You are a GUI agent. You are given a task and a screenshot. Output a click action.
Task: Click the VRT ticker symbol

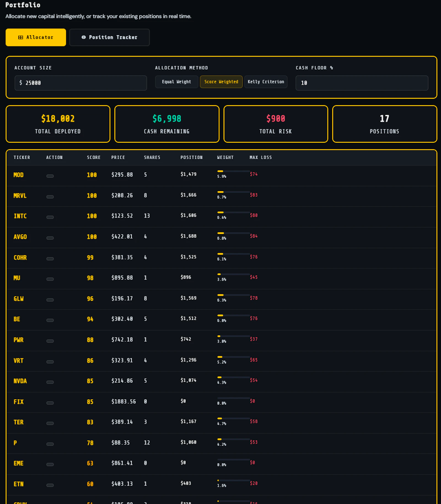(18, 361)
